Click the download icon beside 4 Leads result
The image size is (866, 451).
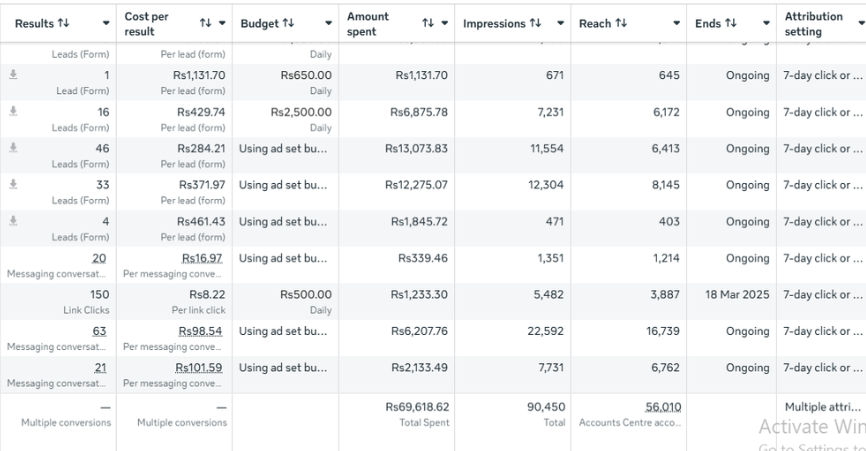12,221
